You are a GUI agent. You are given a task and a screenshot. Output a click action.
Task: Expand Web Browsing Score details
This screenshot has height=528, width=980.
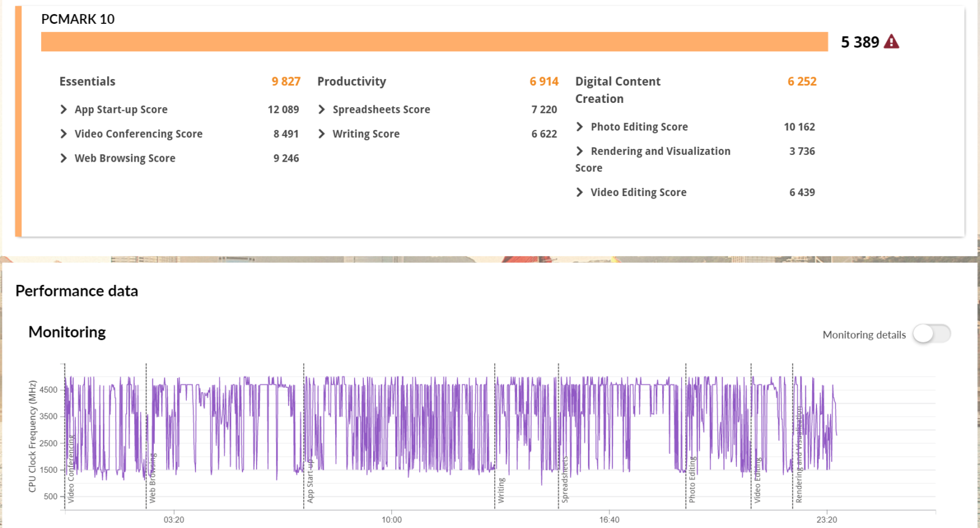click(x=64, y=159)
